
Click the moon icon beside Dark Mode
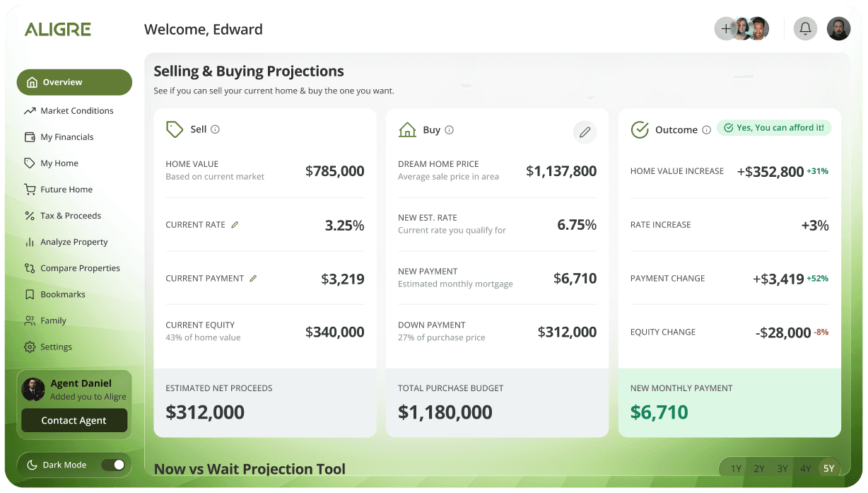tap(32, 465)
